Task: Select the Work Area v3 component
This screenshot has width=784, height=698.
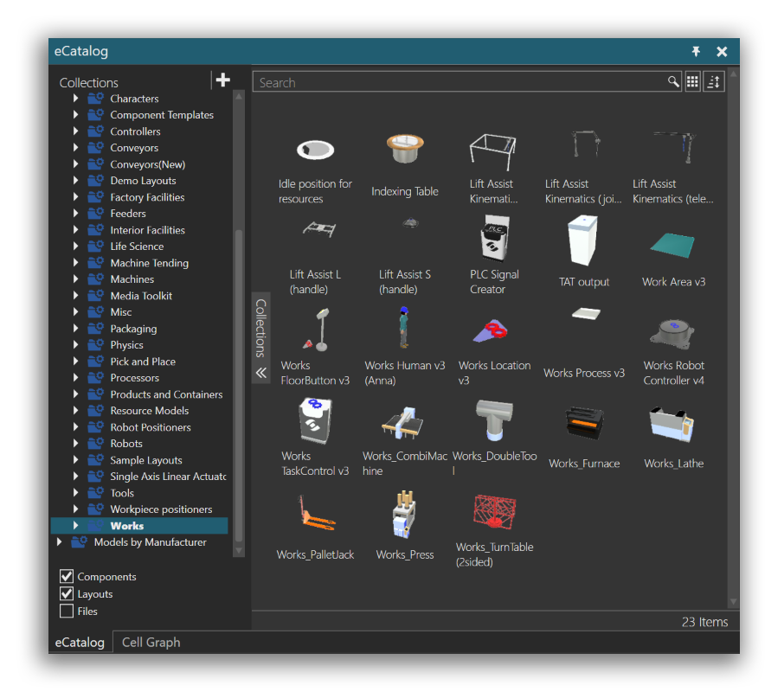Action: click(x=673, y=259)
